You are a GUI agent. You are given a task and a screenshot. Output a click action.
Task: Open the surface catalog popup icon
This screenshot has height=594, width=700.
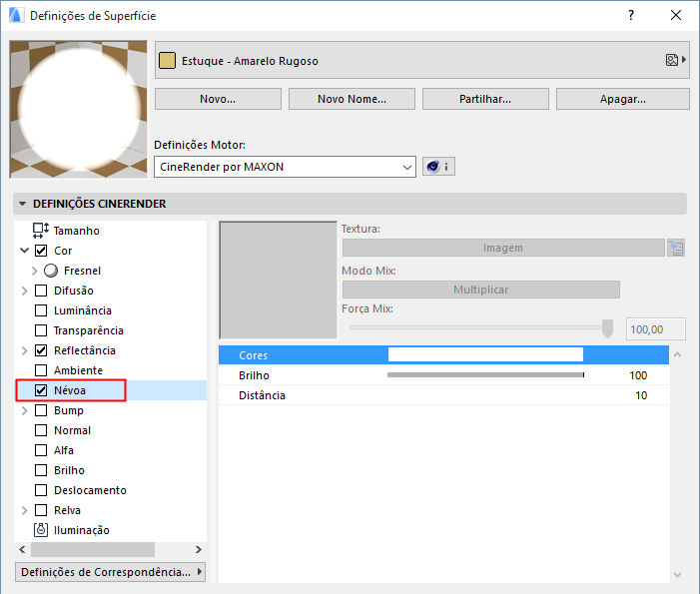coord(675,60)
